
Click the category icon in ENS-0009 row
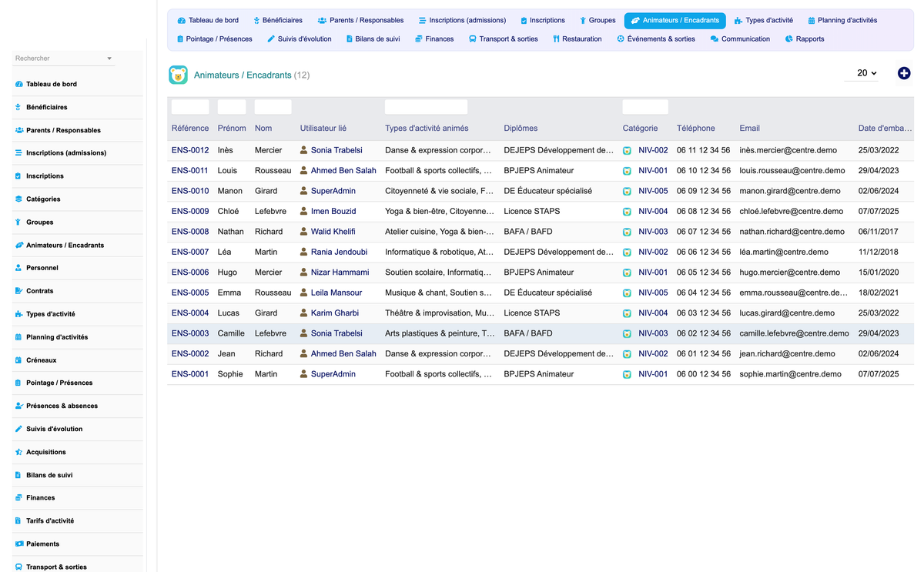point(628,212)
